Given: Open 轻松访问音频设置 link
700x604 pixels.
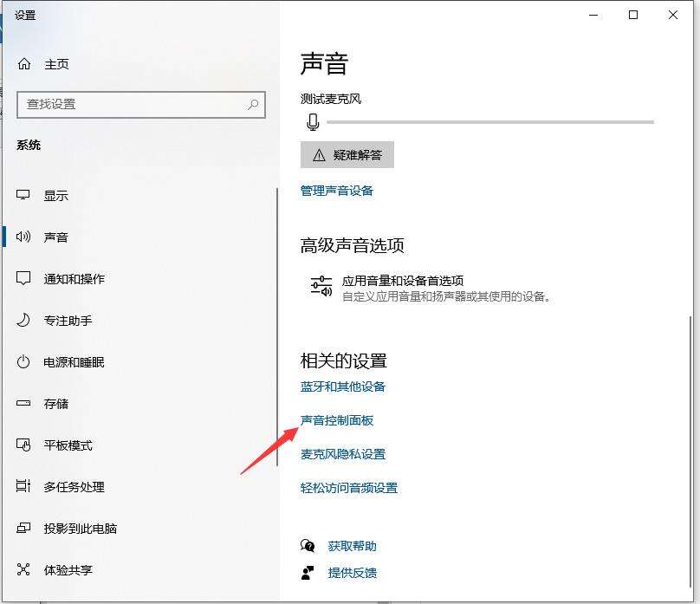Looking at the screenshot, I should pyautogui.click(x=349, y=488).
